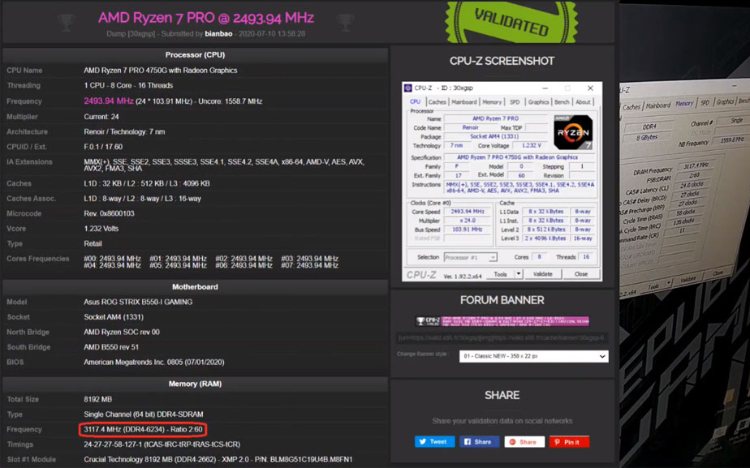Screen dimensions: 750x468
Task: Click the core '#00: 2493.94 MHz' entry
Action: click(x=112, y=258)
